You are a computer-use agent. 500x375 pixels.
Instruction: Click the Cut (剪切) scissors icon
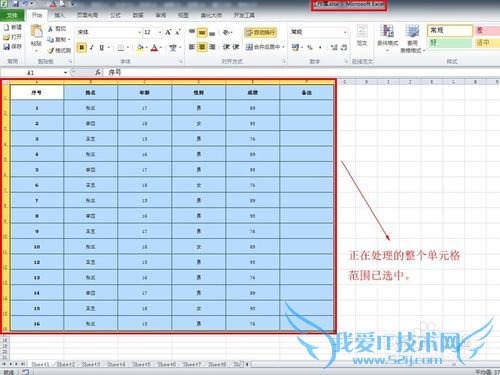click(51, 29)
